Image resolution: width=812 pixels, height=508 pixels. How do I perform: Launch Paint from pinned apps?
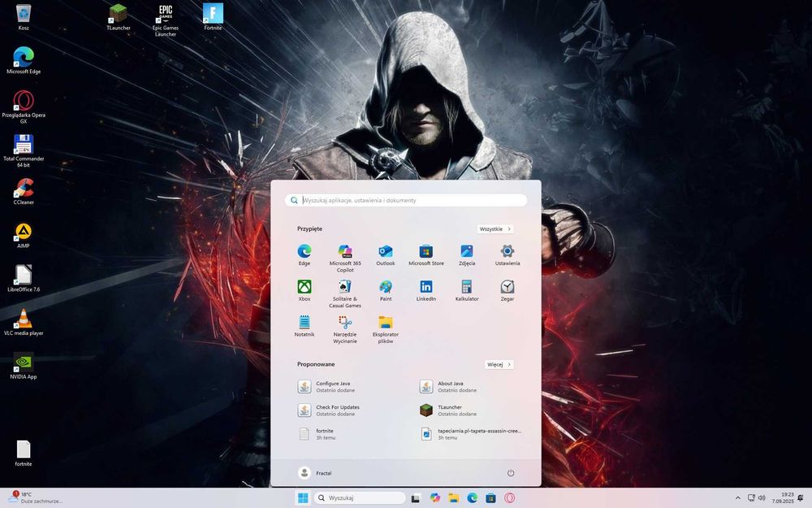coord(385,290)
